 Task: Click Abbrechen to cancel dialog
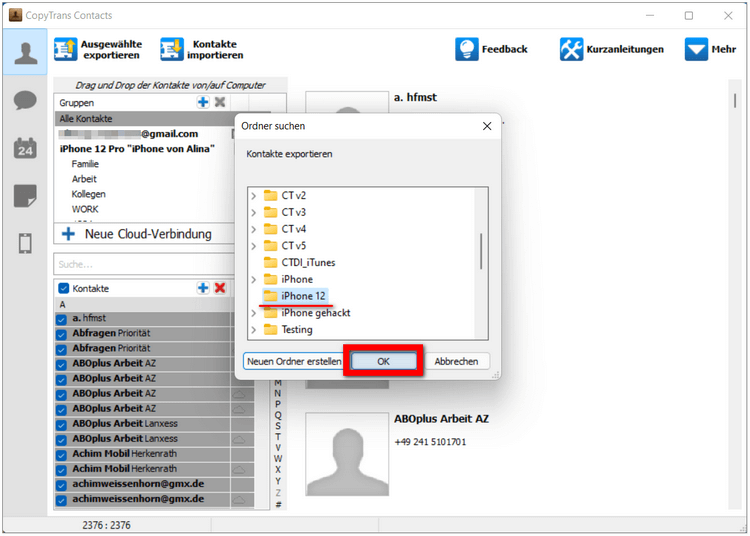(x=456, y=361)
